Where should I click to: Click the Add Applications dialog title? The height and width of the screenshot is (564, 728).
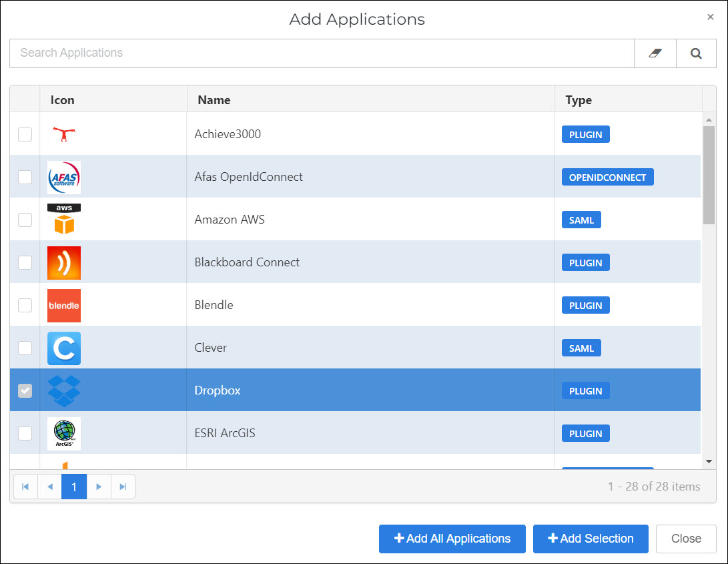tap(357, 19)
